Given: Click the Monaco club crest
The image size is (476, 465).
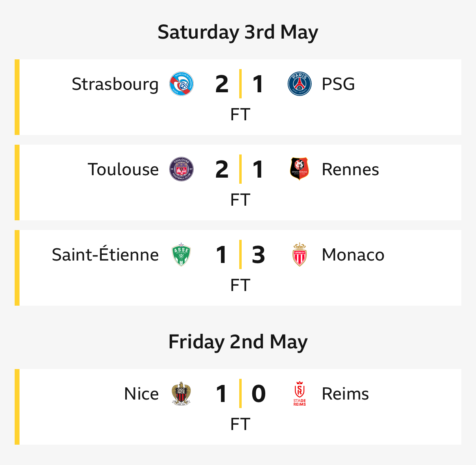Looking at the screenshot, I should point(299,254).
